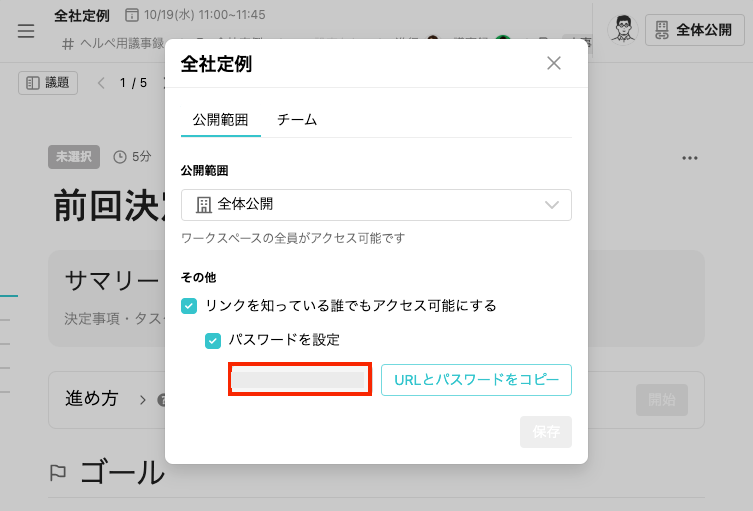Uncheck the パスワードを設定 checkbox
The height and width of the screenshot is (511, 753).
tap(213, 341)
